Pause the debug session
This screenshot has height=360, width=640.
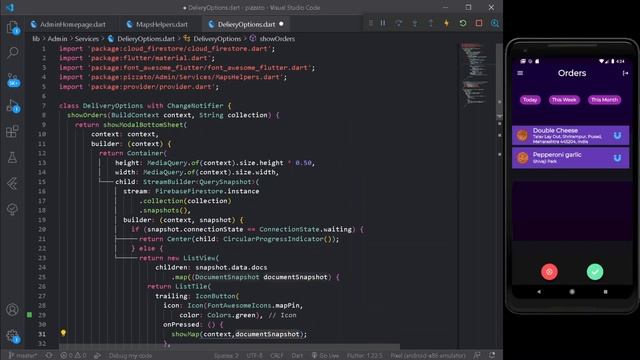[x=383, y=23]
